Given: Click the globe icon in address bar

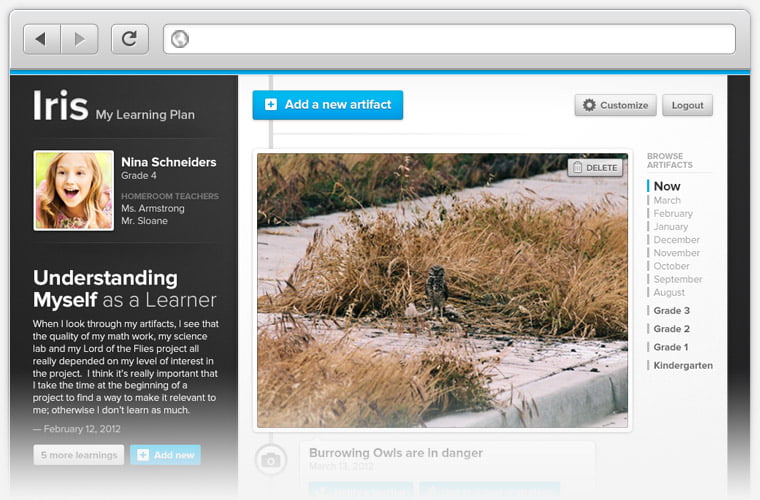Looking at the screenshot, I should pyautogui.click(x=180, y=39).
